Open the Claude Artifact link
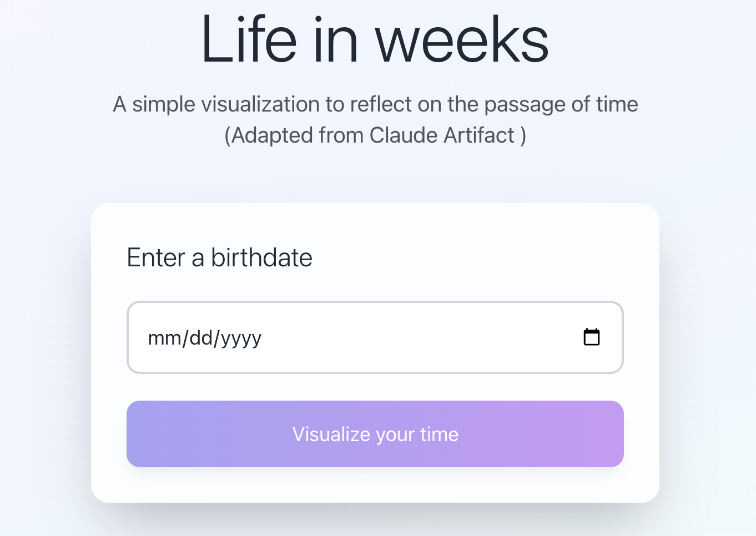Viewport: 756px width, 536px height. click(x=442, y=135)
